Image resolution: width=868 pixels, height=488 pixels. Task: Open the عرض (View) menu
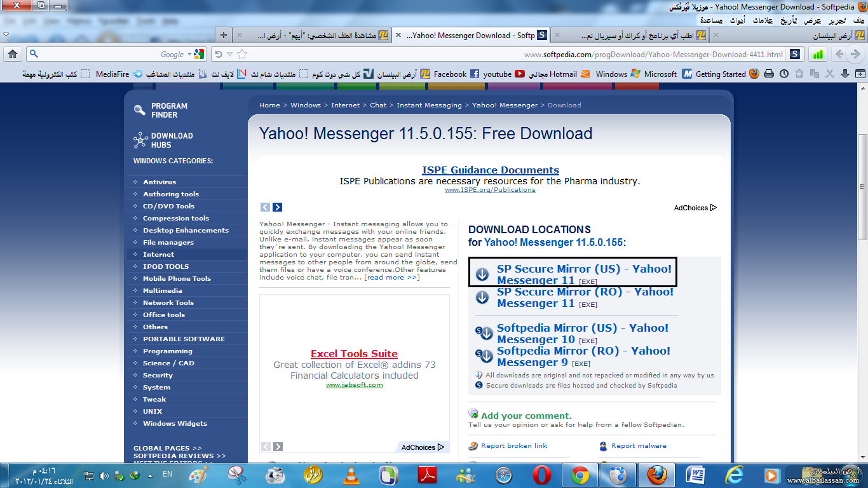(811, 20)
